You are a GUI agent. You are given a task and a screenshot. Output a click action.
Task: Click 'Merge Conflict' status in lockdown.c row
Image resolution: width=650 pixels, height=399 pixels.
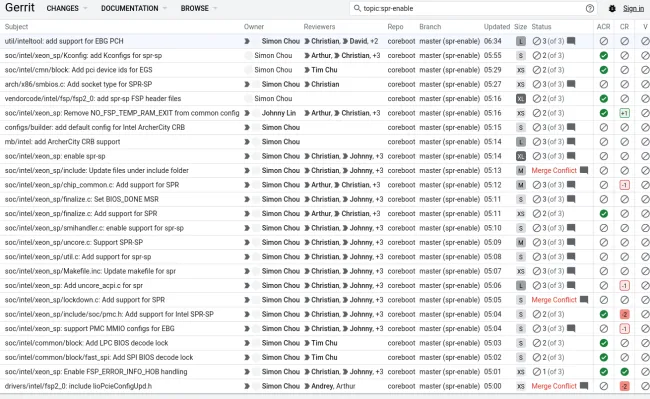click(554, 300)
